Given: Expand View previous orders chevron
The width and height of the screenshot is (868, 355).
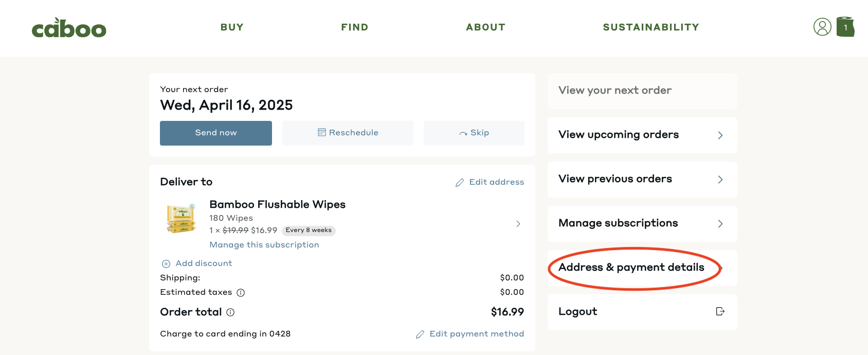Looking at the screenshot, I should tap(720, 180).
